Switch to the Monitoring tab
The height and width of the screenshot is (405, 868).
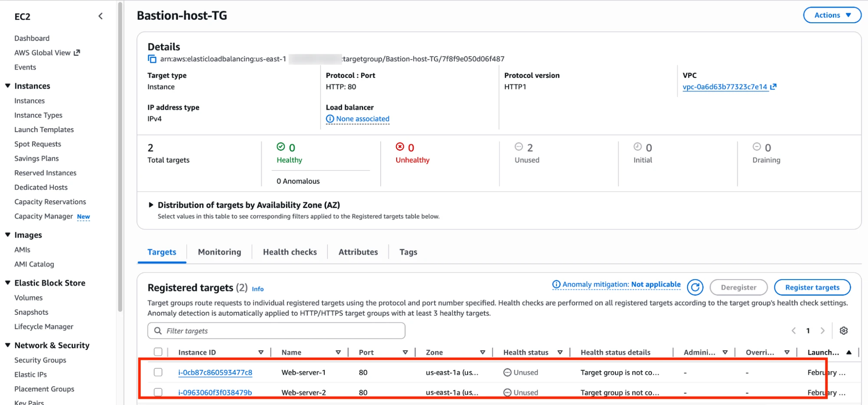click(219, 252)
